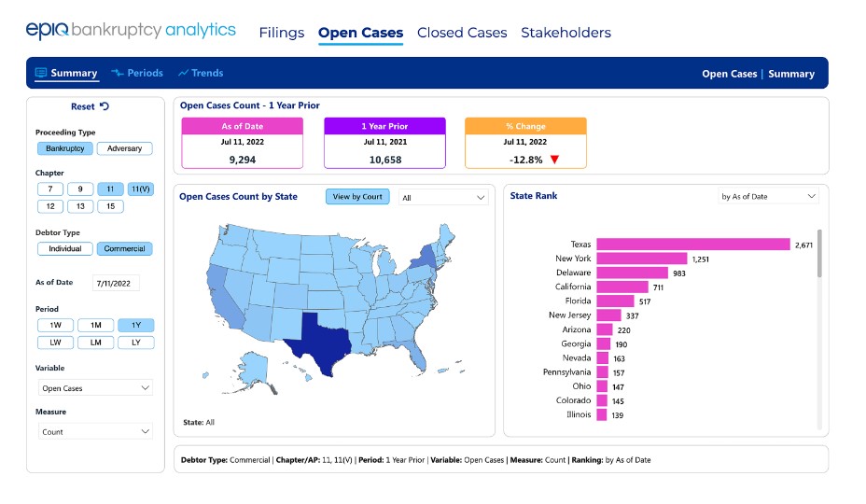Screen dimensions: 866x504
Task: Click the red down arrow in % Change
Action: click(554, 160)
